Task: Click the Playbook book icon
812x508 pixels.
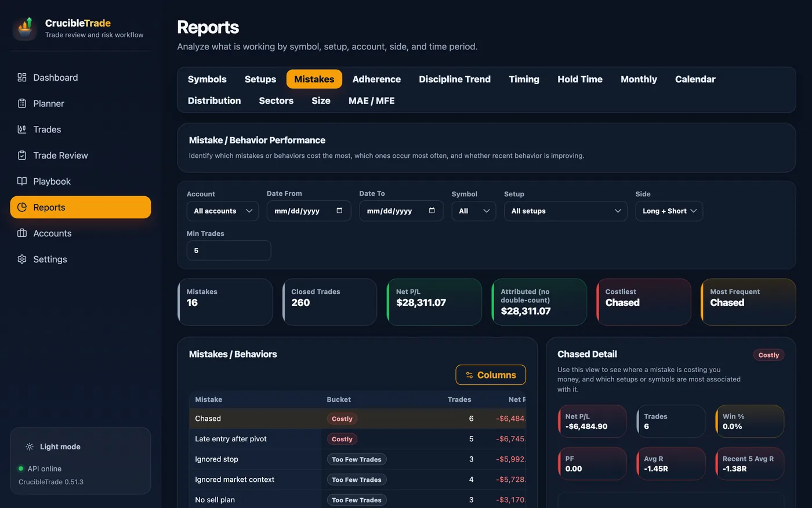Action: (x=22, y=181)
